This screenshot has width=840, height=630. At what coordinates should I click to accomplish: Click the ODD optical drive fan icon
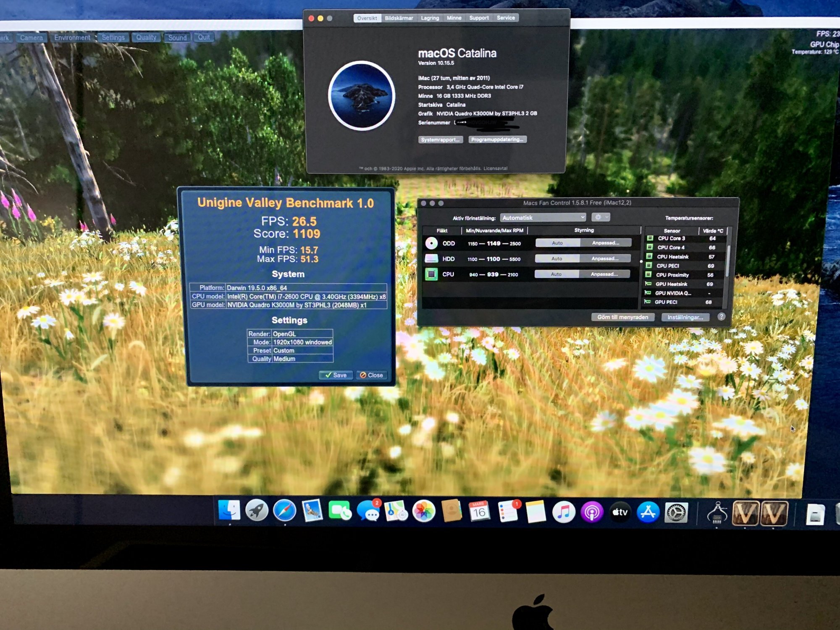[431, 243]
